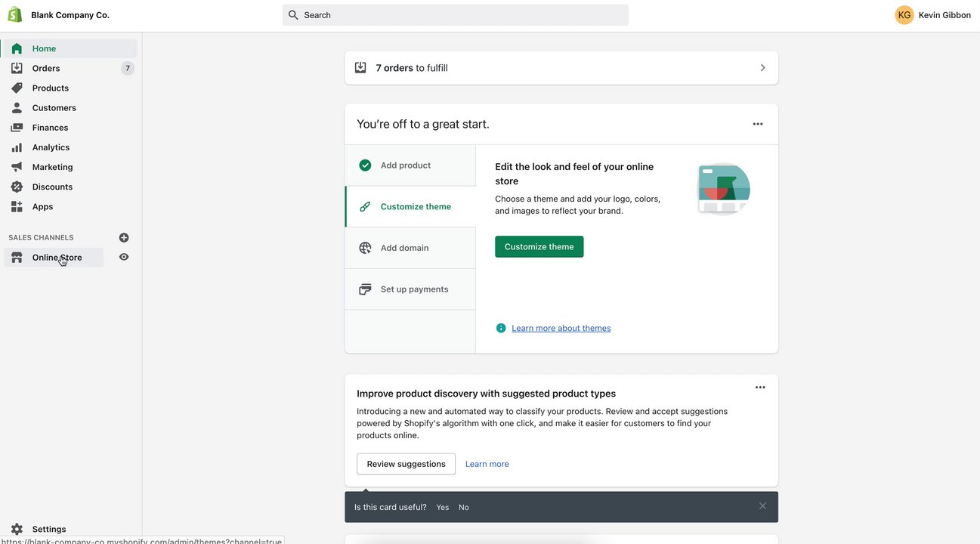The image size is (980, 544).
Task: Focus the Search input field
Action: pos(461,15)
